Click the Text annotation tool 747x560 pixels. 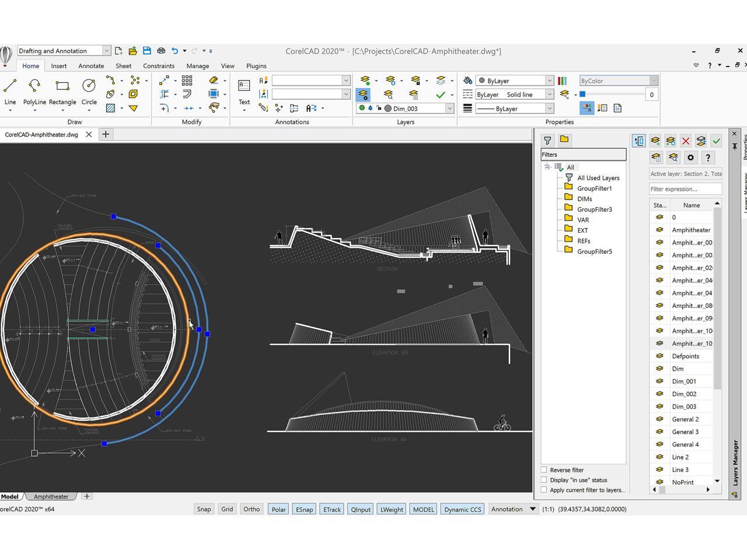pyautogui.click(x=244, y=92)
